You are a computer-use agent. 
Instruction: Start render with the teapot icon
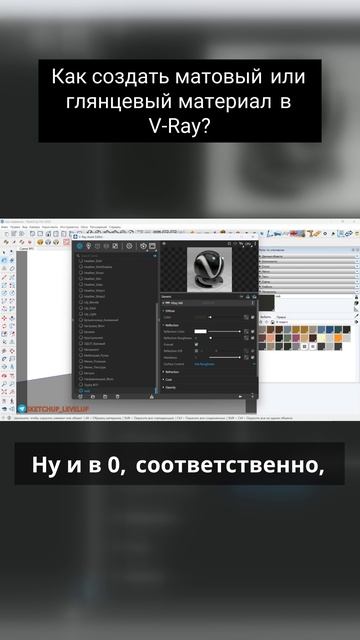(143, 246)
